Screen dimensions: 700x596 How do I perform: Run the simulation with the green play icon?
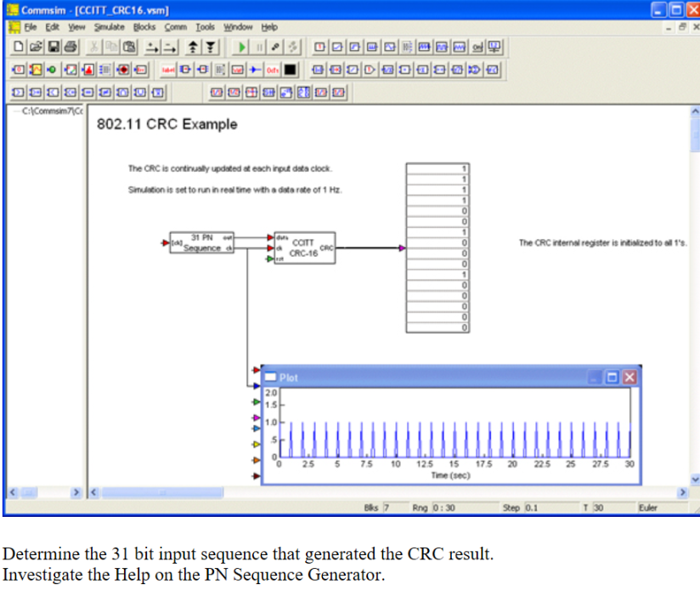241,47
